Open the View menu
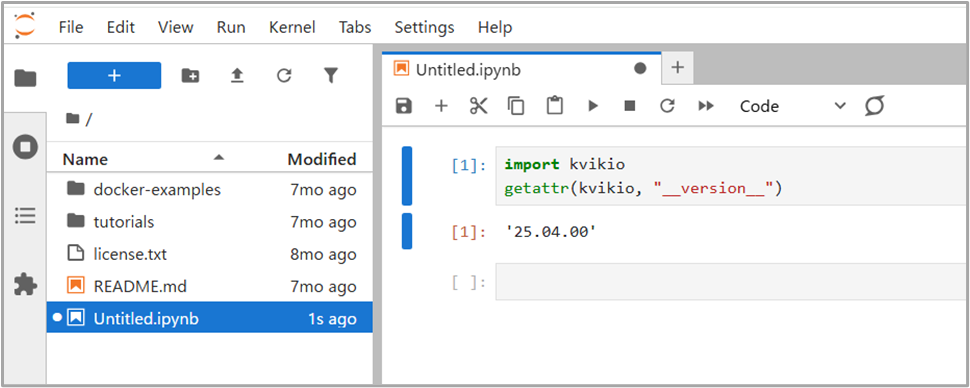This screenshot has height=388, width=970. tap(176, 27)
